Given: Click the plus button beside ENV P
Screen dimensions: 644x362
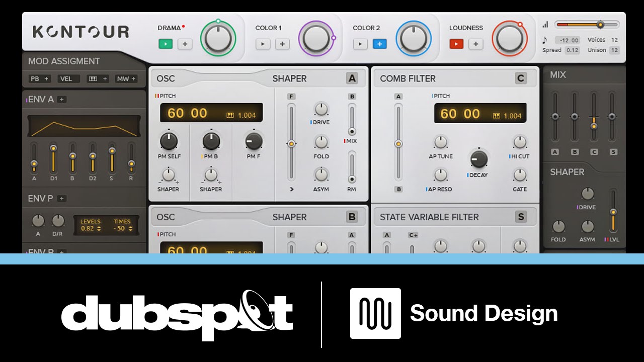Looking at the screenshot, I should (62, 199).
